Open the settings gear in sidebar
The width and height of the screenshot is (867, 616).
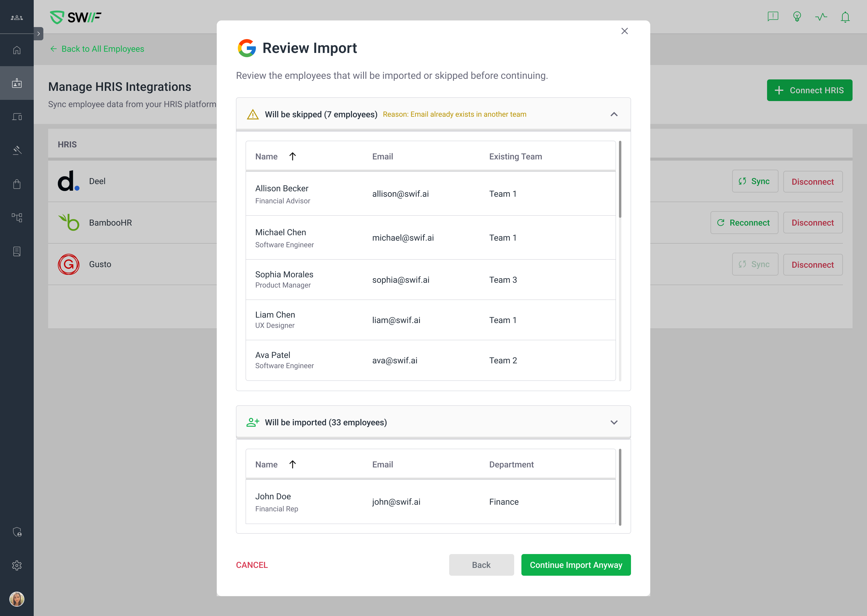point(17,565)
